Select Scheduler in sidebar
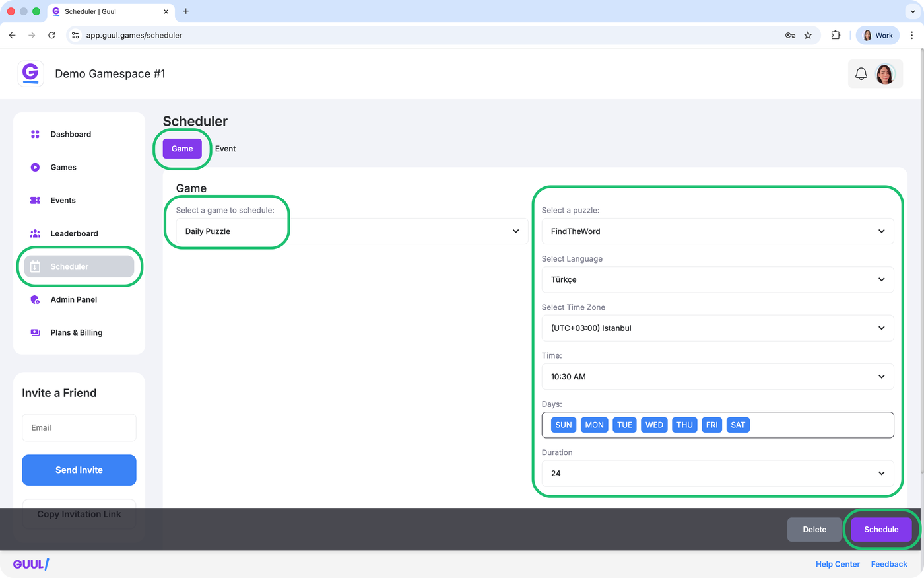The width and height of the screenshot is (924, 578). (x=79, y=266)
